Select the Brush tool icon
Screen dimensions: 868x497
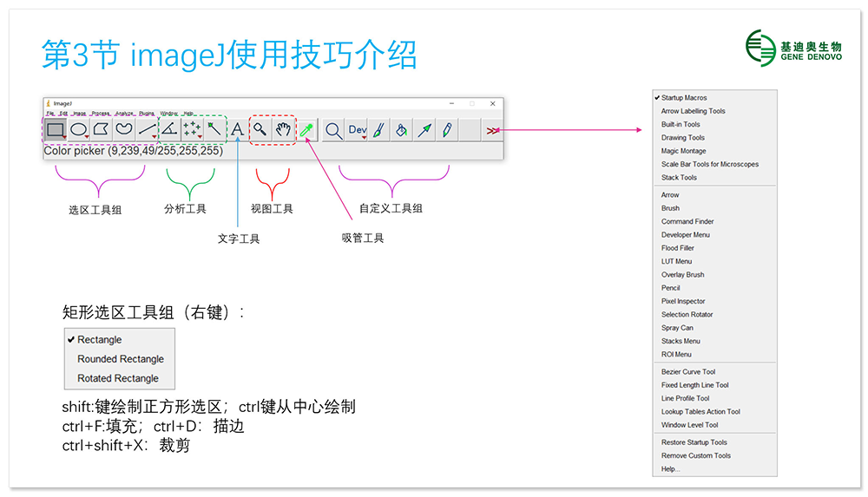[379, 130]
